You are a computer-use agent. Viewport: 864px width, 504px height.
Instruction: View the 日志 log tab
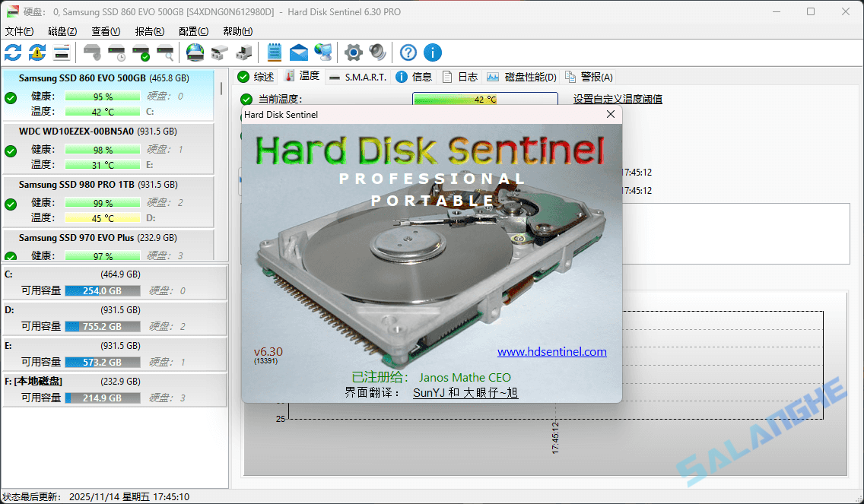466,76
